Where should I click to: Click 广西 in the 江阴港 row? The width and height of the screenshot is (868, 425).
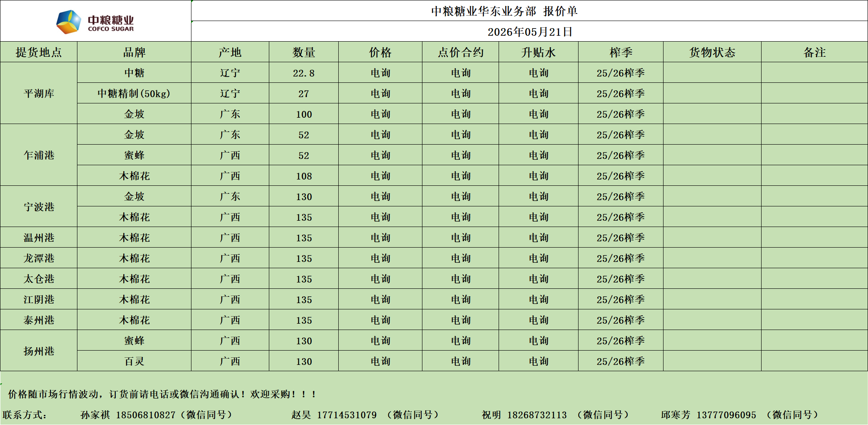(x=230, y=299)
